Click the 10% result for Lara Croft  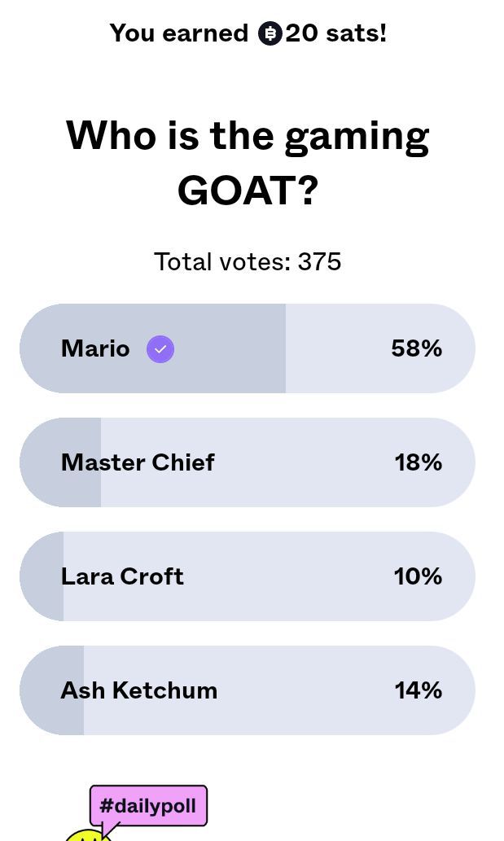coord(418,576)
